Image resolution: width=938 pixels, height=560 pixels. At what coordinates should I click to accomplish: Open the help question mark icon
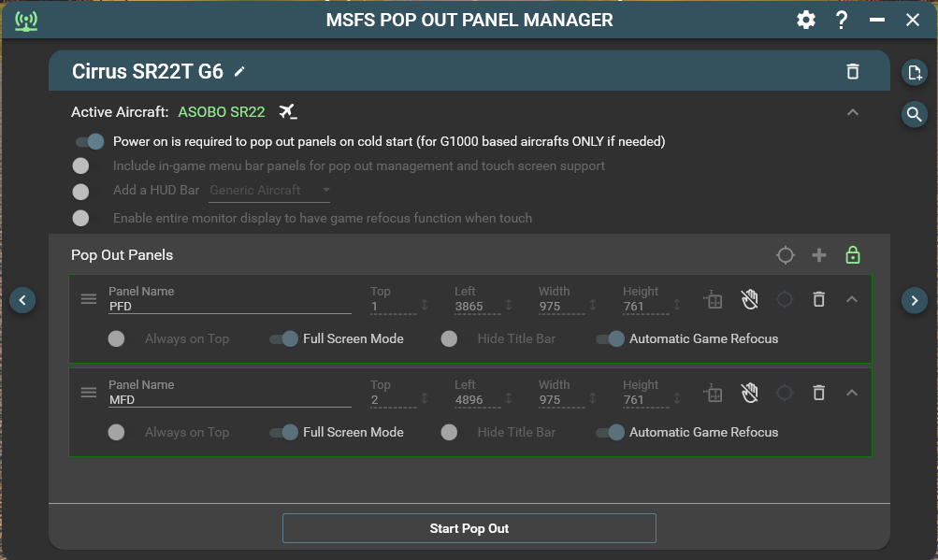(x=842, y=20)
